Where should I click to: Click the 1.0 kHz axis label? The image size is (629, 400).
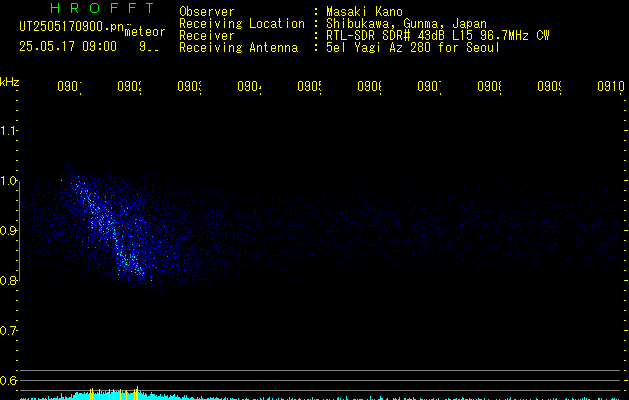(8, 181)
